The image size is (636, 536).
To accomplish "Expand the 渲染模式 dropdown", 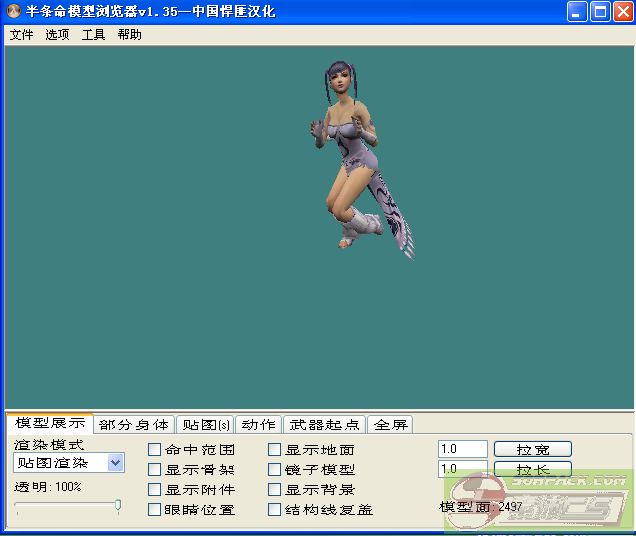I will (115, 463).
